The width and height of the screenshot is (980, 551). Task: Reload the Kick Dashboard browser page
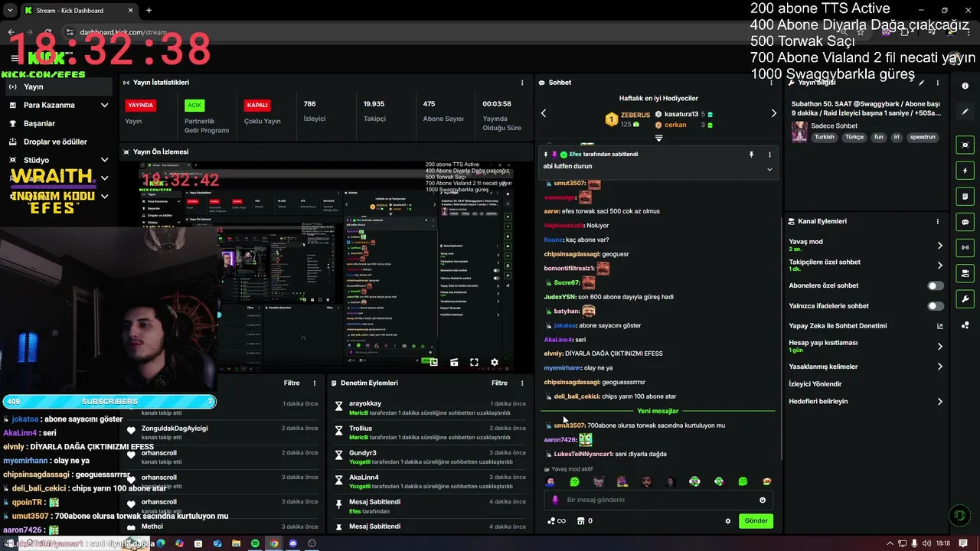pyautogui.click(x=50, y=32)
